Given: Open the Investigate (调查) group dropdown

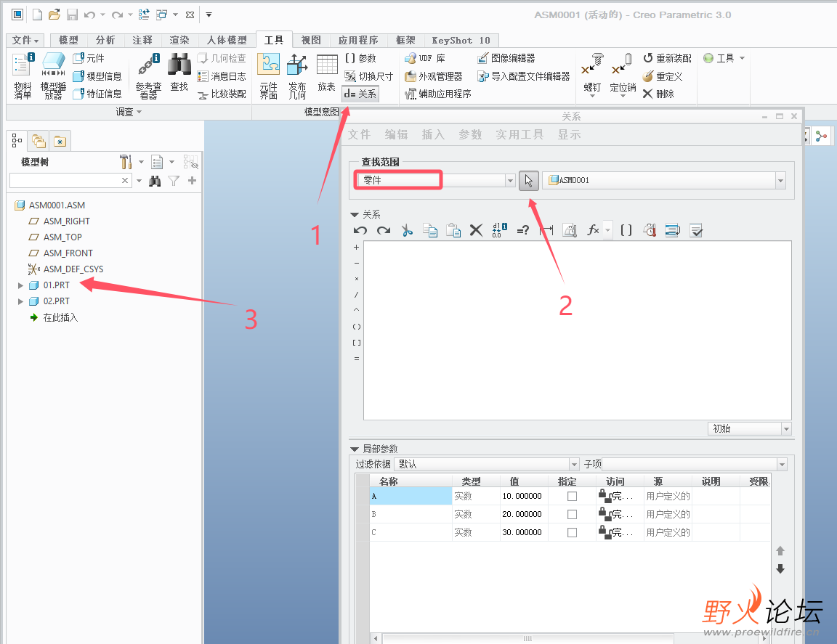Looking at the screenshot, I should point(129,112).
